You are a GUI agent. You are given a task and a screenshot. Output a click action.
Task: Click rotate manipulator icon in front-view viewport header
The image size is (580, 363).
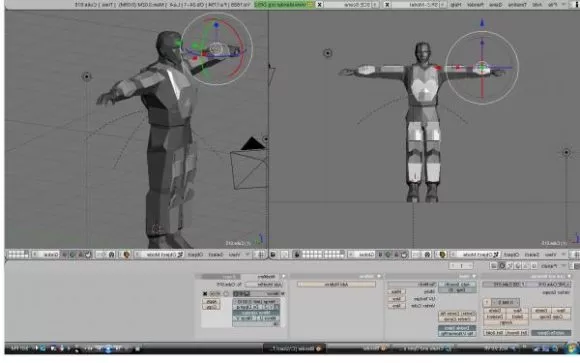[388, 255]
